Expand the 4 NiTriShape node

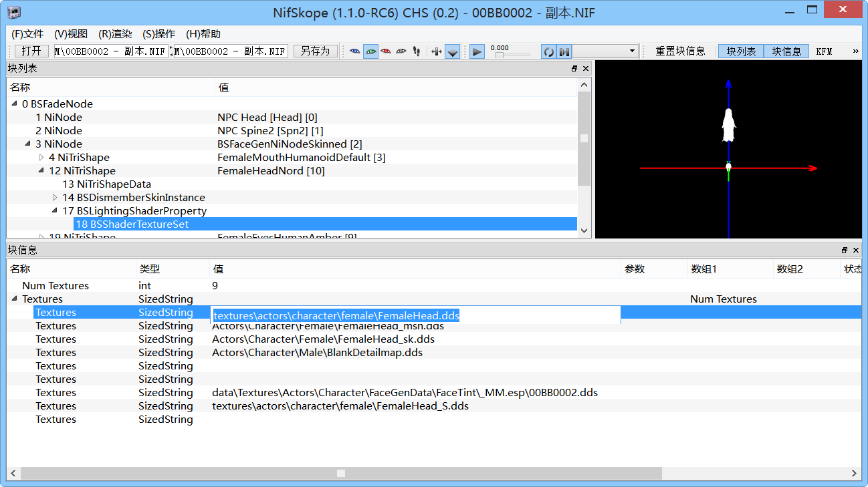coord(41,158)
